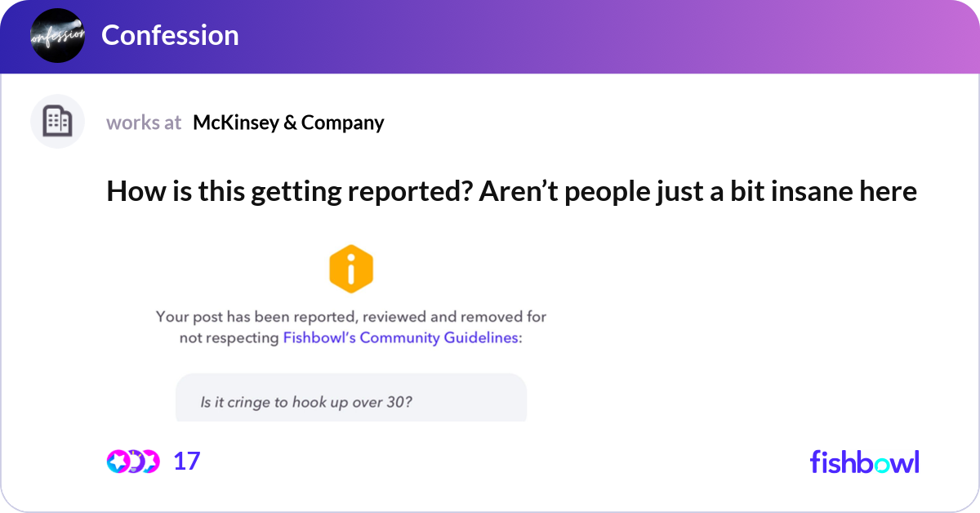Viewport: 980px width, 513px height.
Task: Expand the reaction list by clicking the count
Action: click(185, 461)
